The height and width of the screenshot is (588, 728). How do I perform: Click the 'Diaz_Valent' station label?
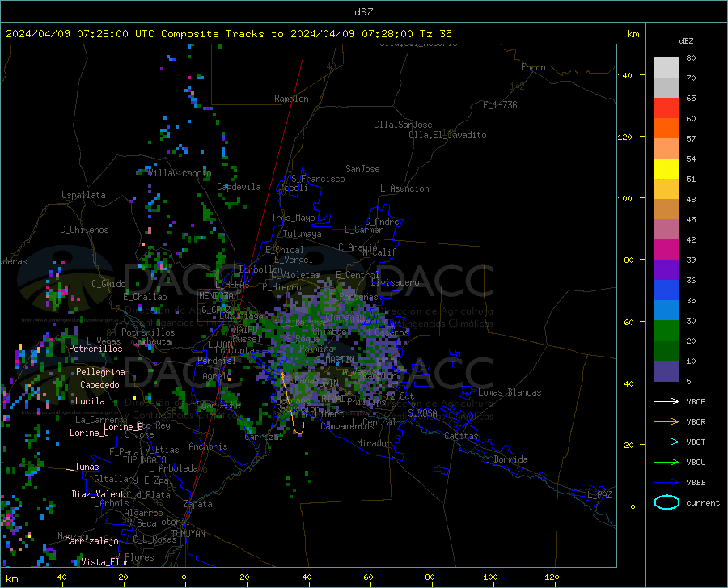click(98, 494)
